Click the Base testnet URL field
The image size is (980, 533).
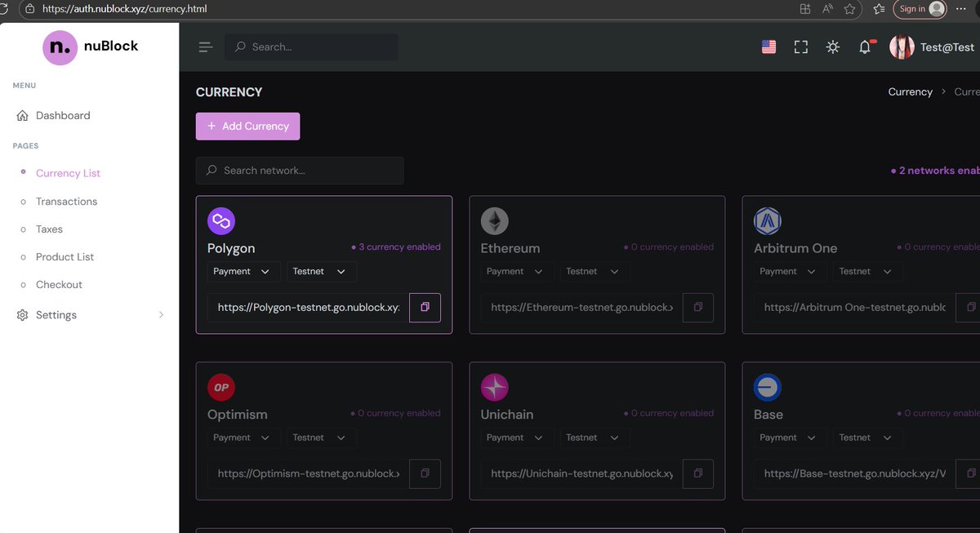[x=854, y=473]
